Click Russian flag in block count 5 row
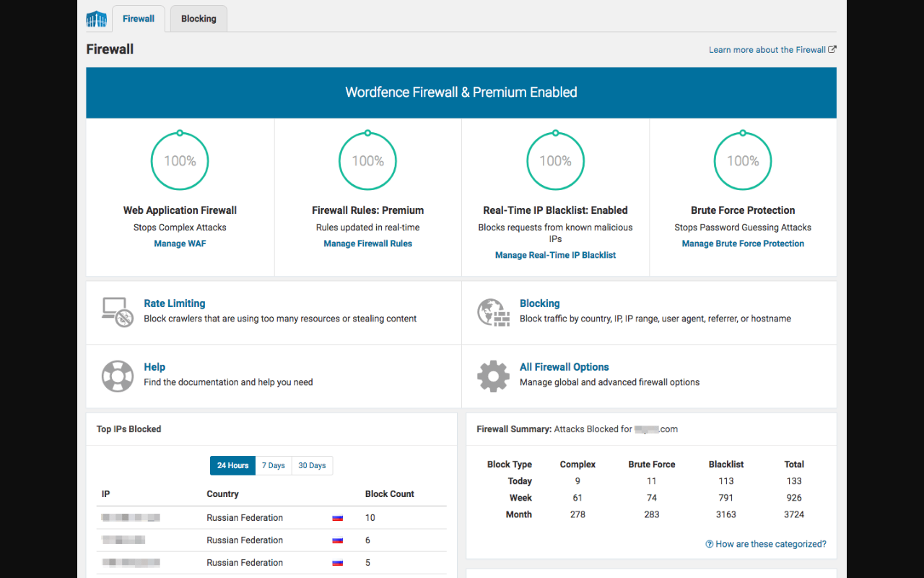Screen dimensions: 924x578 337,563
